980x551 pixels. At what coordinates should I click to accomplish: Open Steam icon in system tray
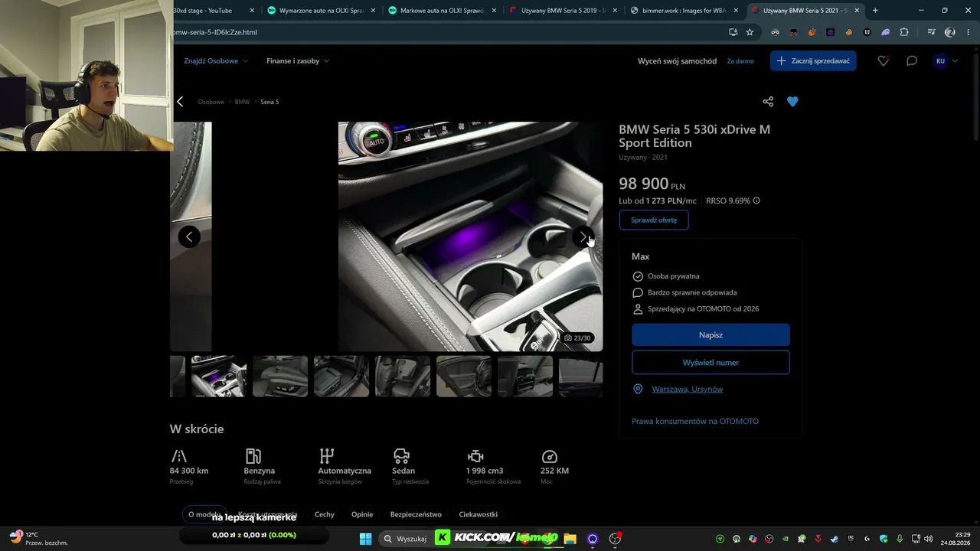[834, 539]
